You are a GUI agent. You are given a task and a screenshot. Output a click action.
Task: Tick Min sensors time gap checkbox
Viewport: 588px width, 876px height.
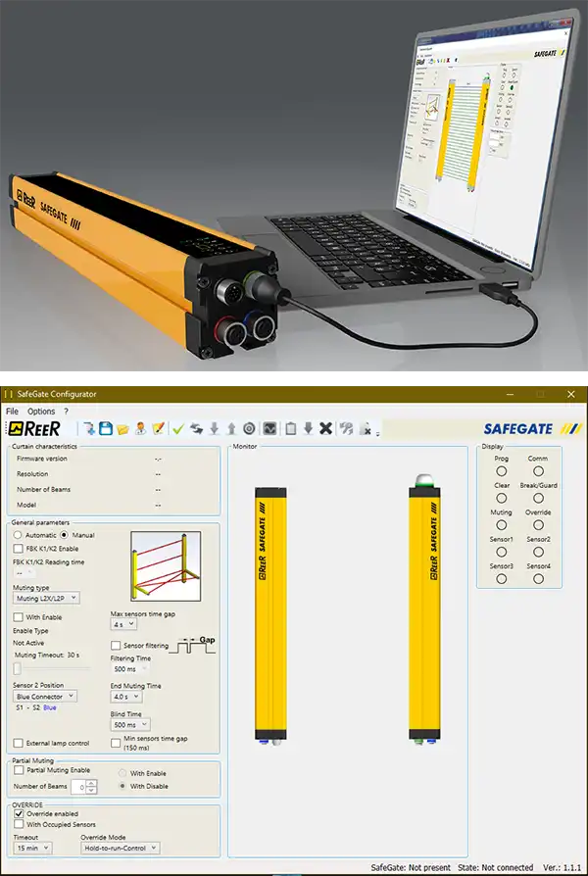pos(116,743)
